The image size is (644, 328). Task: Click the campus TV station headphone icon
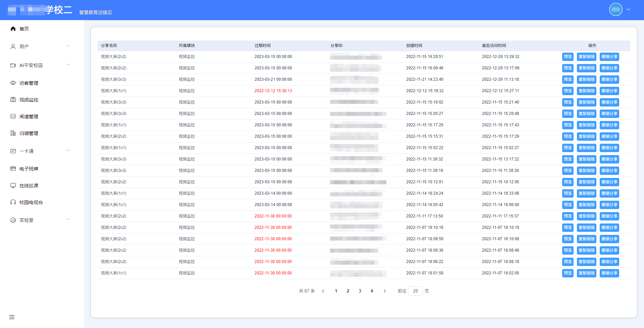click(x=13, y=202)
